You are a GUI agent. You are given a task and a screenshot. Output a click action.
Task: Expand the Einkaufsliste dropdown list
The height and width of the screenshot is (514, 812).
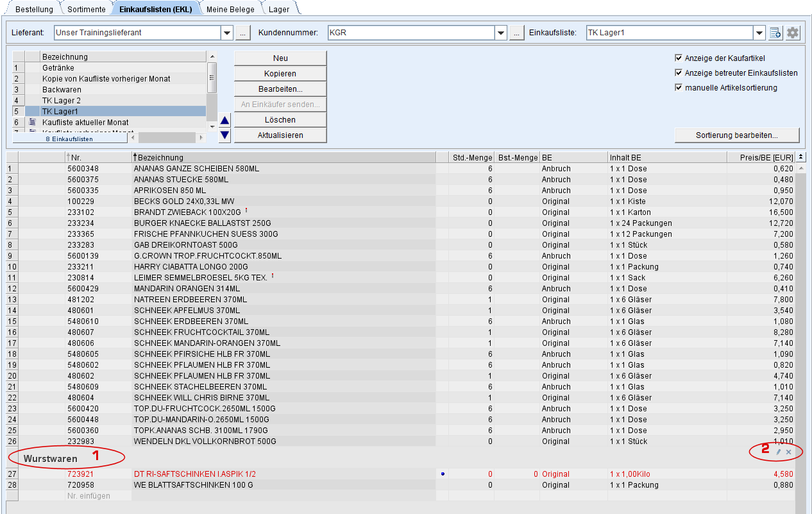[759, 33]
